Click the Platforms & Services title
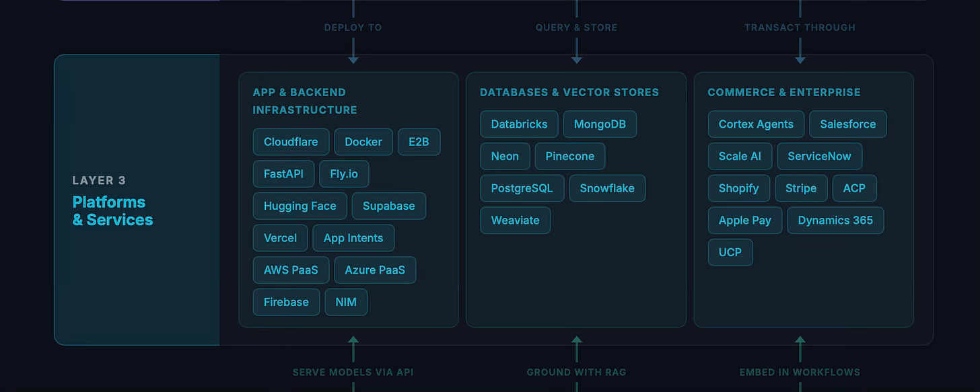 (x=112, y=211)
